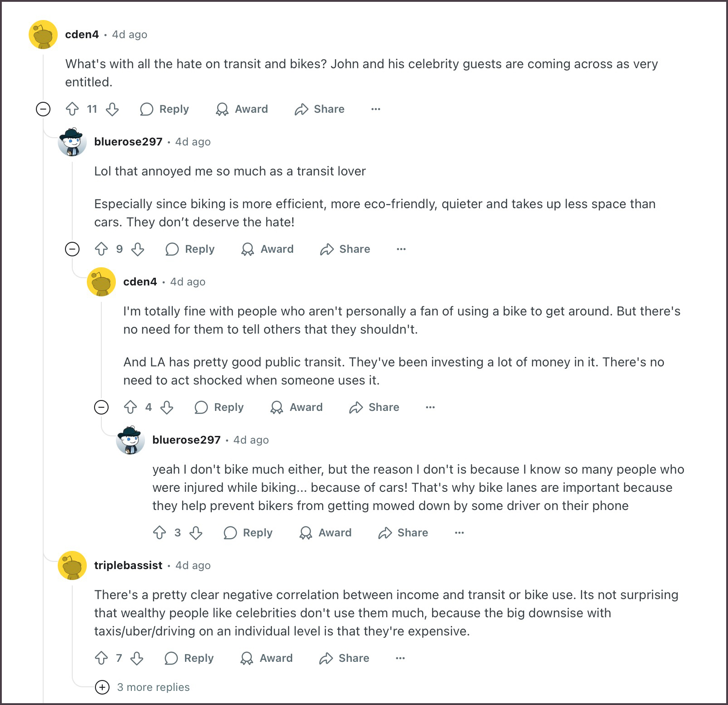Downvote triplebassist's comment with 7 points
The width and height of the screenshot is (728, 705).
tap(137, 658)
